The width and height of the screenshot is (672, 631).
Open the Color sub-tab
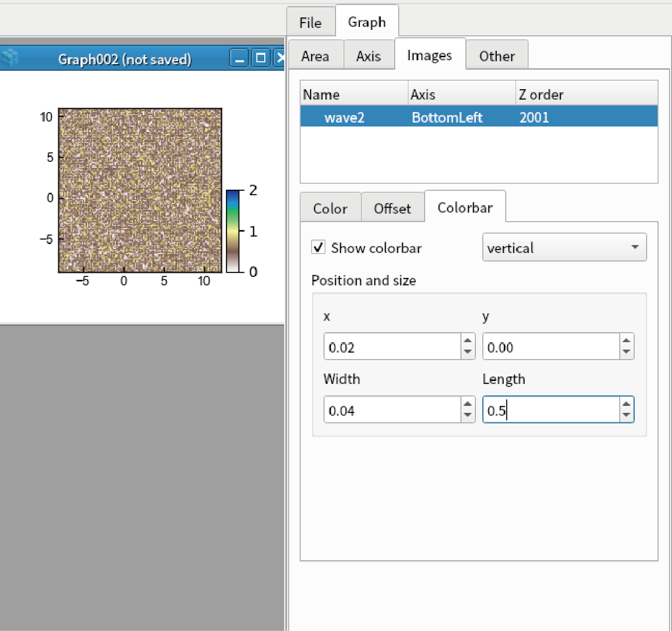[x=331, y=208]
